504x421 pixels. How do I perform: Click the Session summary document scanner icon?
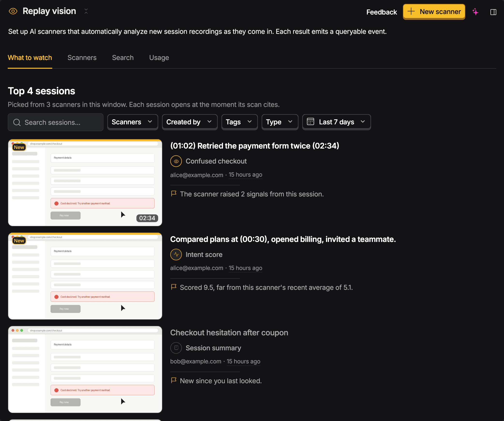176,348
